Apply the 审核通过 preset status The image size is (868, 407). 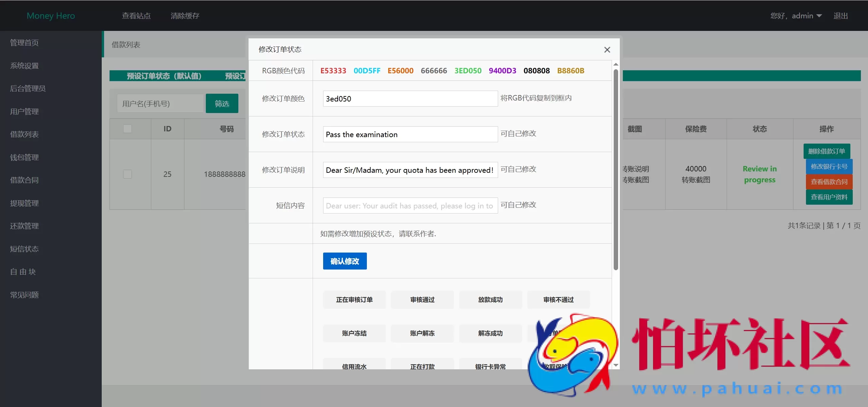pos(422,300)
